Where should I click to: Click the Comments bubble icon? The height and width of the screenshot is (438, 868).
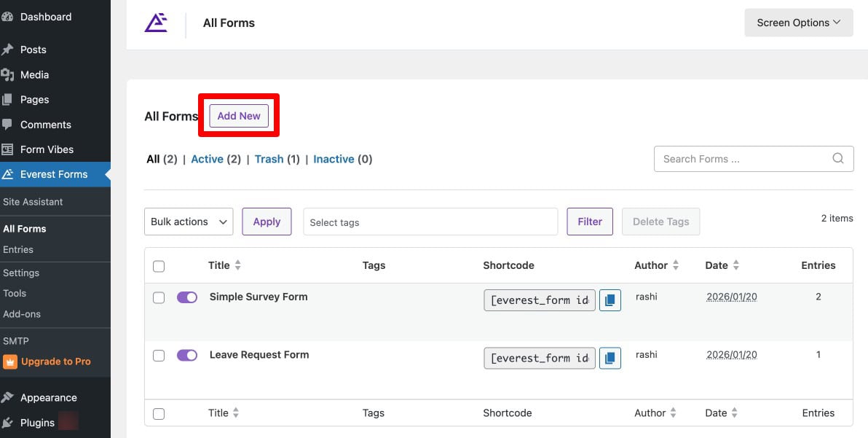[7, 125]
